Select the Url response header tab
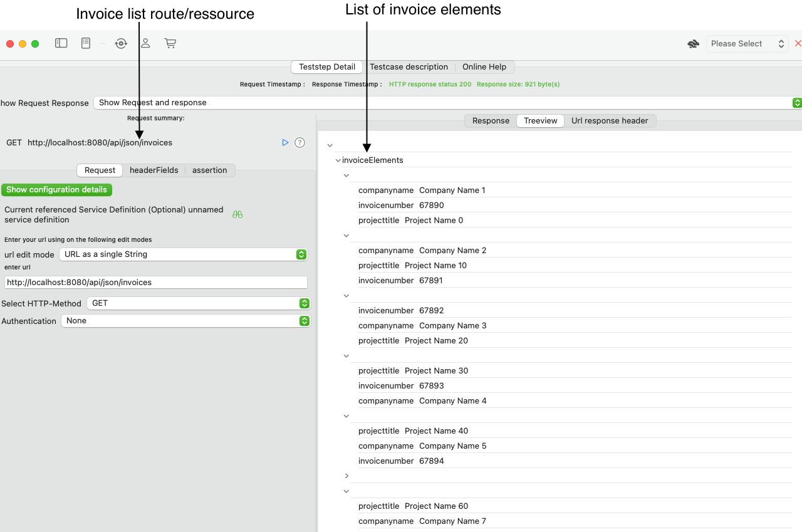The height and width of the screenshot is (532, 802). coord(610,120)
